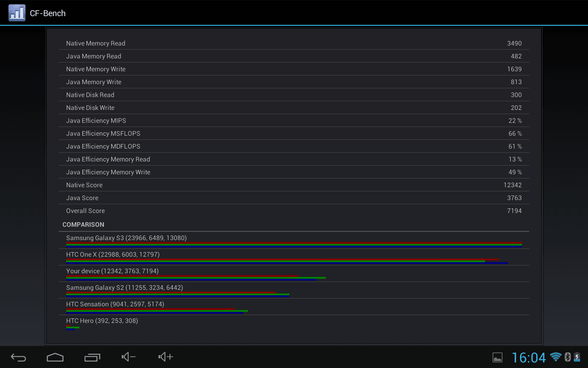
Task: Select the Native Disk Read row
Action: (294, 95)
